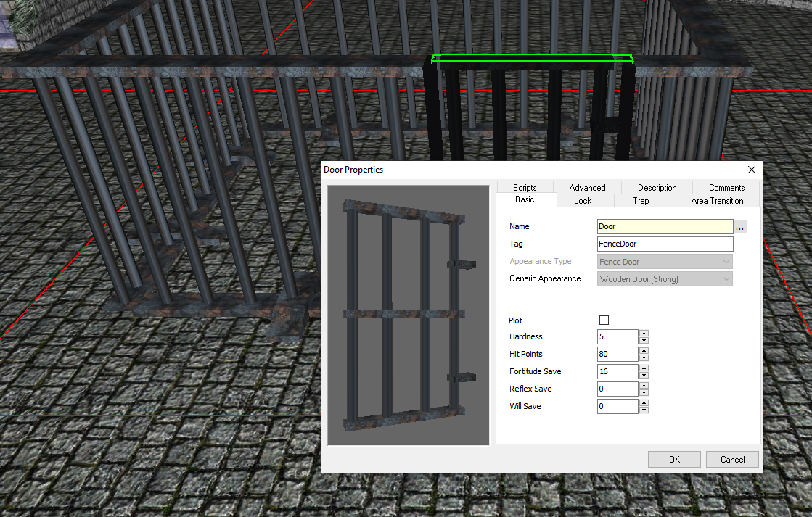Viewport: 812px width, 517px height.
Task: Increase Fortitude Save with up arrow
Action: [x=644, y=368]
